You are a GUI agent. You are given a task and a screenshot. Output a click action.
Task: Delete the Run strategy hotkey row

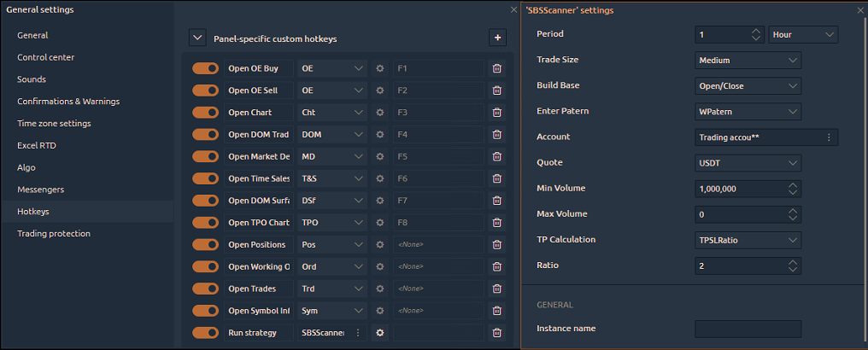tap(496, 333)
